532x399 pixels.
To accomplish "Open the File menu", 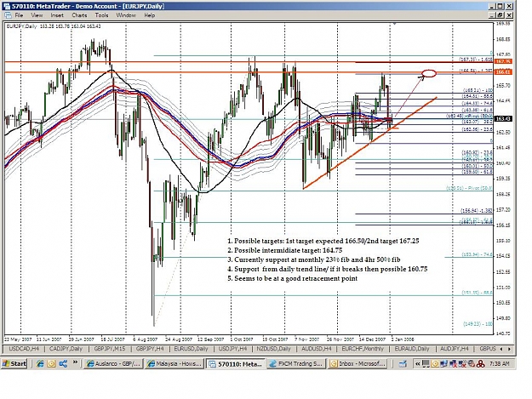I will 19,15.
